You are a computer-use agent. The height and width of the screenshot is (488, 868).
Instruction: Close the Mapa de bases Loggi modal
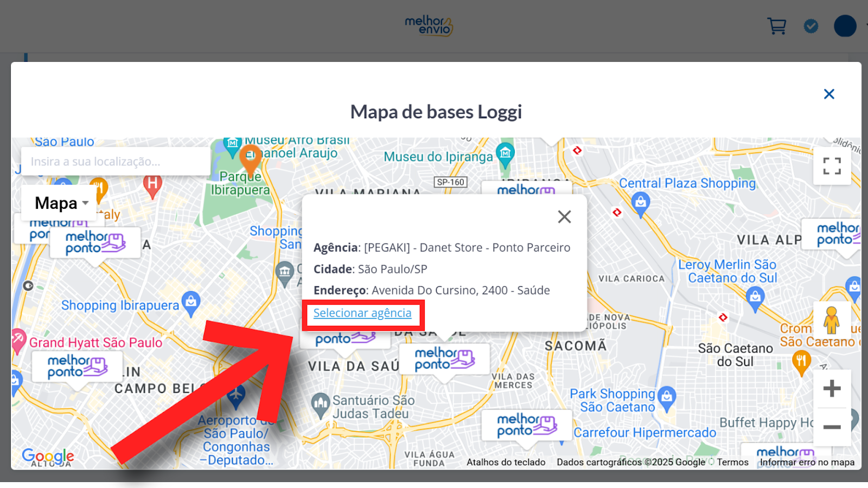point(829,94)
